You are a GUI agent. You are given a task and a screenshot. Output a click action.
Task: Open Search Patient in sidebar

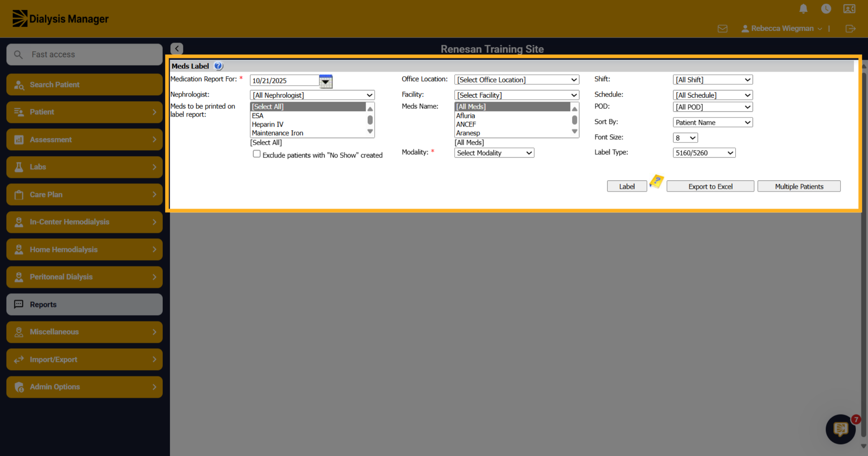pos(84,85)
